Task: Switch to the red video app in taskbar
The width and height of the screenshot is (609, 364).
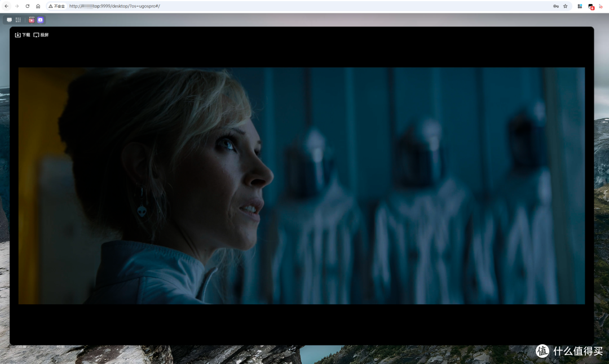Action: (32, 20)
